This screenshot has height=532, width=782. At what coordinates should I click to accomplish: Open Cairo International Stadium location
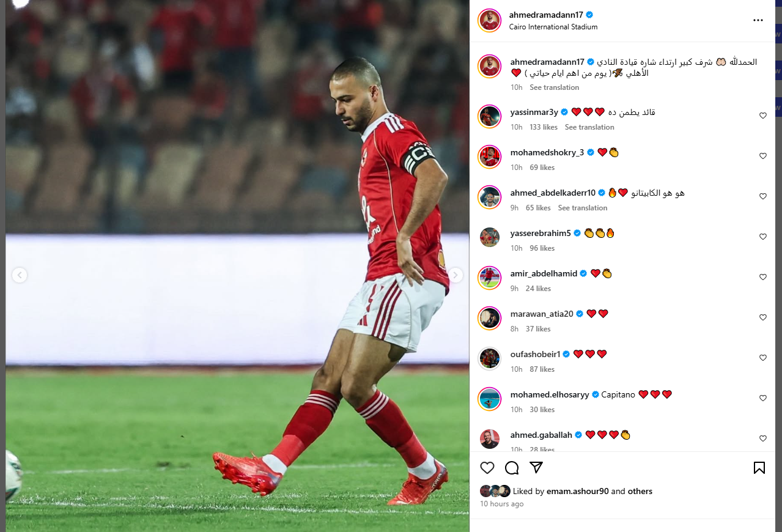[x=553, y=27]
